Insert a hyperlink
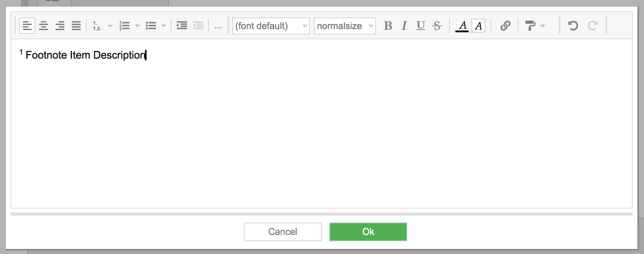The width and height of the screenshot is (644, 254). (x=505, y=26)
